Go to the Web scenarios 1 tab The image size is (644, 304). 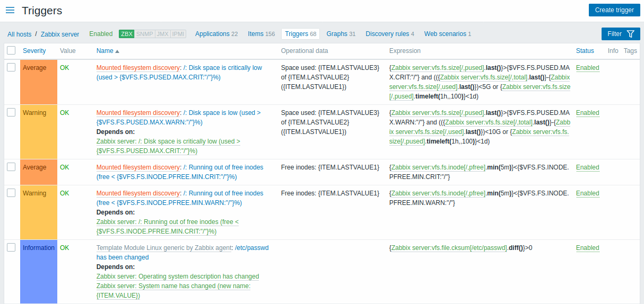(x=448, y=34)
